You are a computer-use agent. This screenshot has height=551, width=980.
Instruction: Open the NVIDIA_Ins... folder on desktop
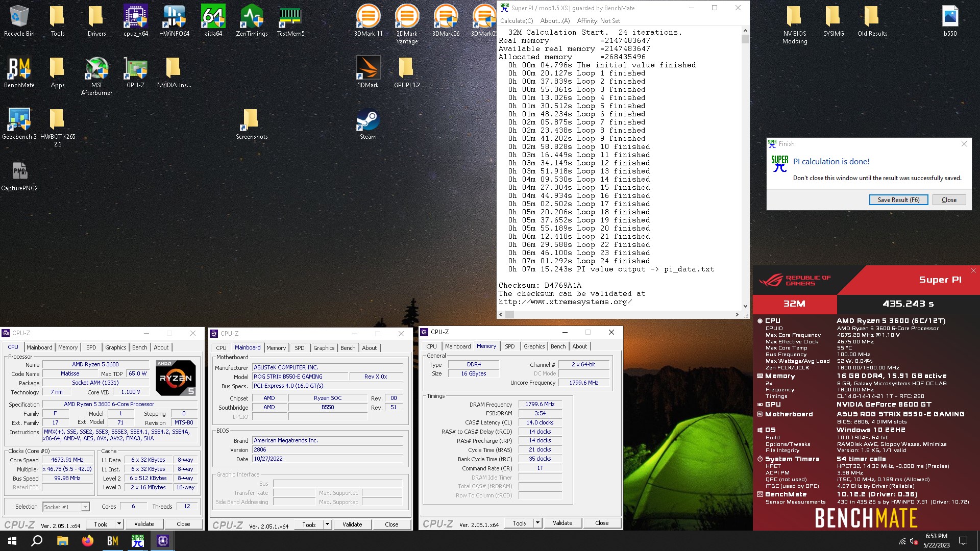point(175,72)
